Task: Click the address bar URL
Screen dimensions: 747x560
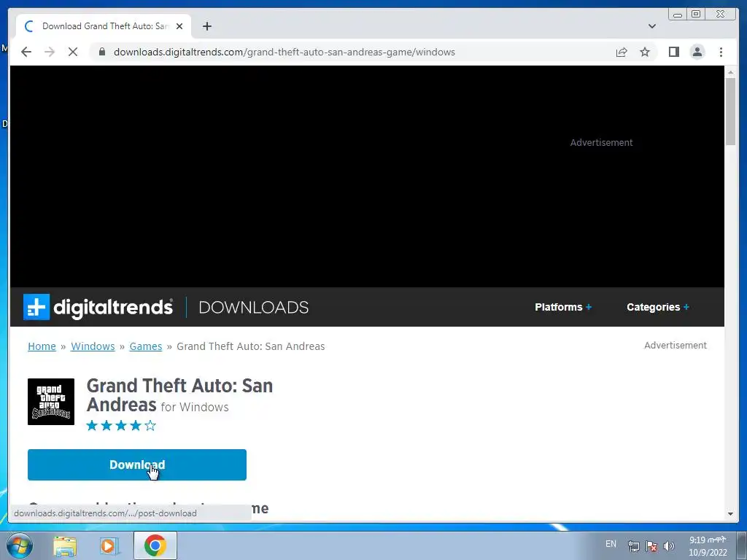Action: pos(285,52)
